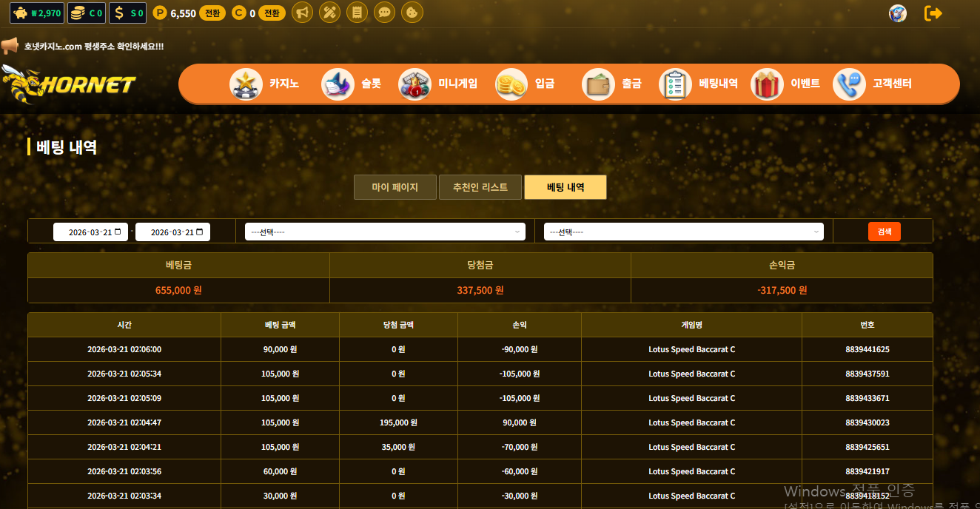Viewport: 980px width, 509px height.
Task: Click the megaphone announcements icon in top bar
Action: 302,13
